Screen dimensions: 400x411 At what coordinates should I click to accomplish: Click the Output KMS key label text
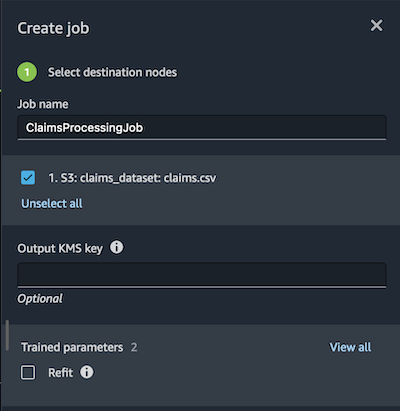[60, 249]
